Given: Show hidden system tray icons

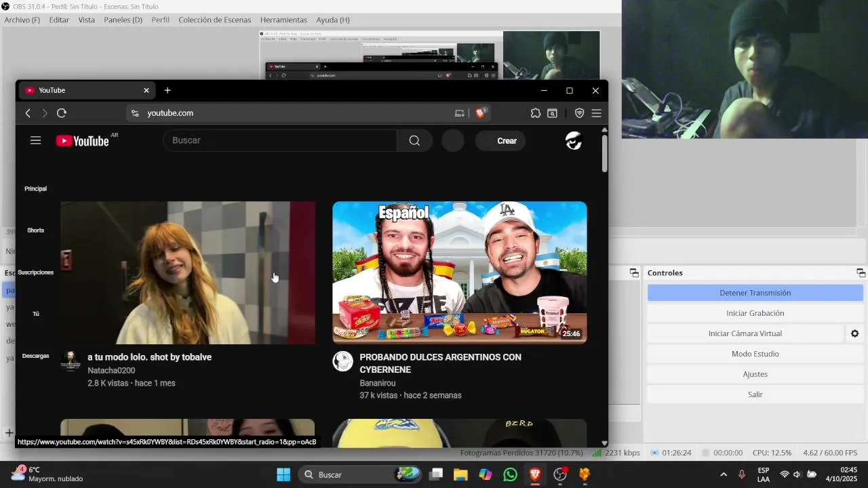Looking at the screenshot, I should tap(724, 474).
